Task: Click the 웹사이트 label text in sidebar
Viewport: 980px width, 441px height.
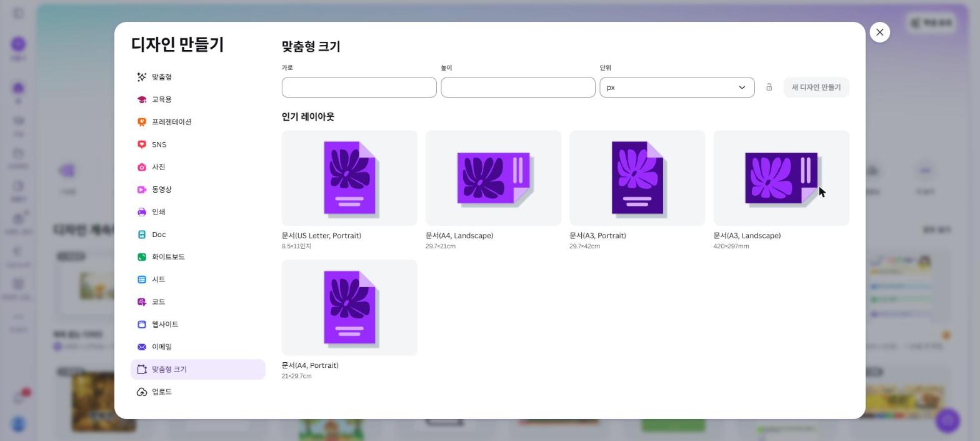Action: coord(165,325)
